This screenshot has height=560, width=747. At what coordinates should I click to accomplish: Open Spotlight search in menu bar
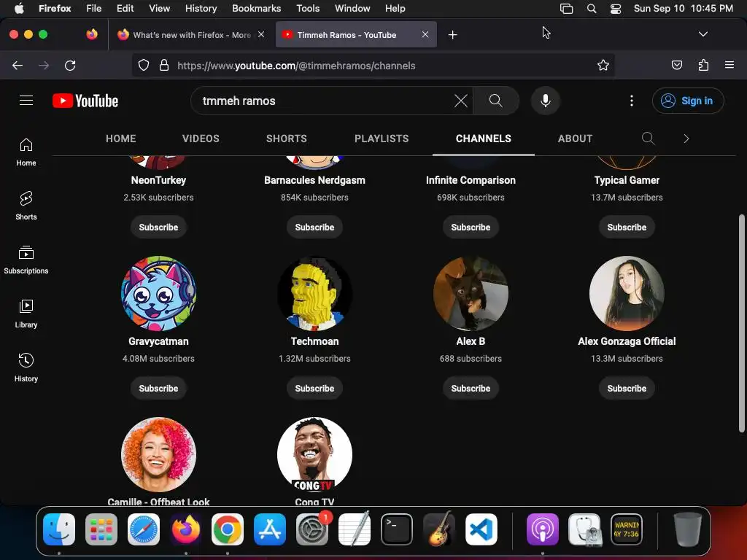pos(591,9)
